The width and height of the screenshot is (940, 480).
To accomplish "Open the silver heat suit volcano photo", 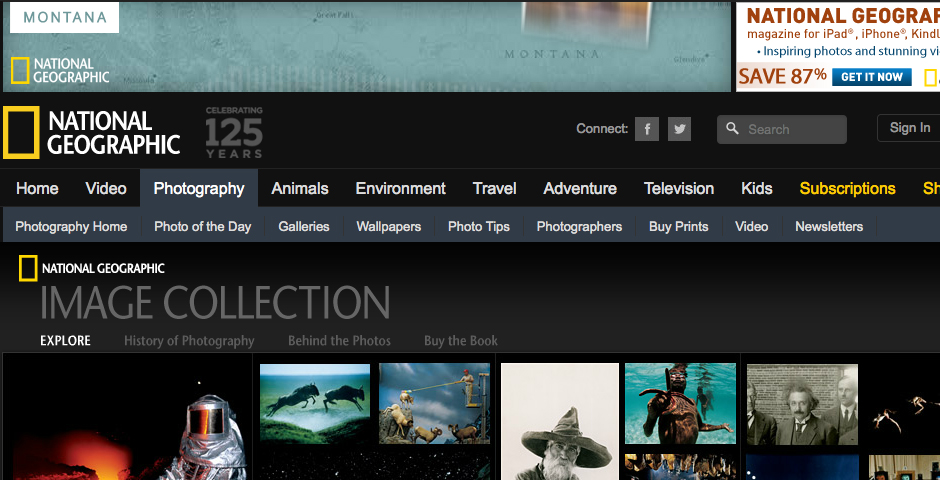I will (x=128, y=417).
